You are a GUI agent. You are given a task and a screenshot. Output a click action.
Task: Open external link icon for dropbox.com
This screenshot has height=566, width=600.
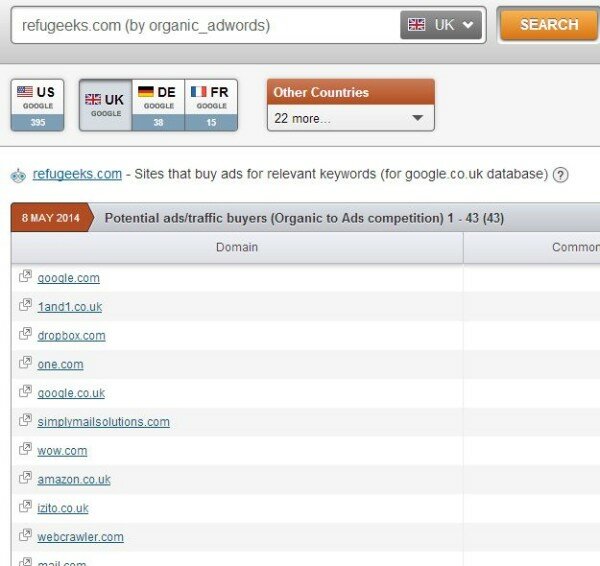tap(25, 334)
